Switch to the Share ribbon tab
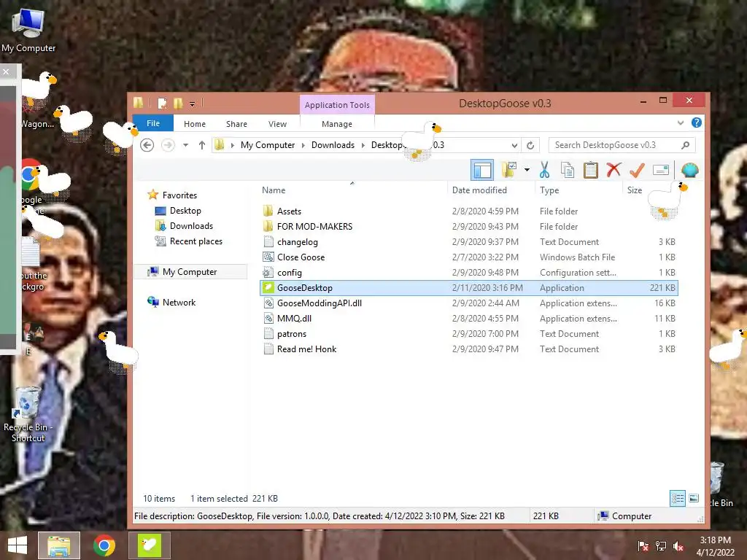 (236, 124)
